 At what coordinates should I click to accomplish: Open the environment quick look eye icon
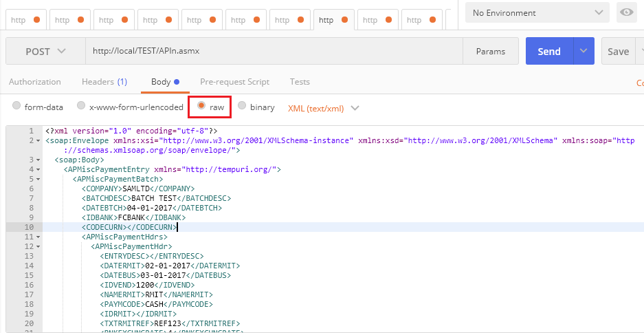click(x=626, y=13)
